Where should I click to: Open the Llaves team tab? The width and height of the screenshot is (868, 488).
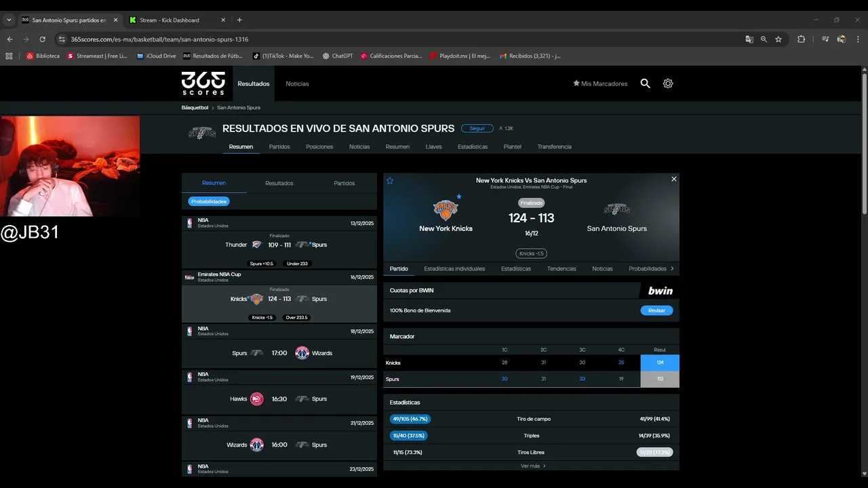pos(434,146)
